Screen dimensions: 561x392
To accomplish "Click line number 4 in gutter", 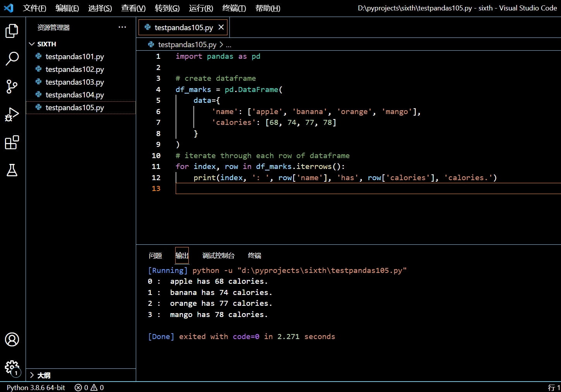I will coord(158,90).
